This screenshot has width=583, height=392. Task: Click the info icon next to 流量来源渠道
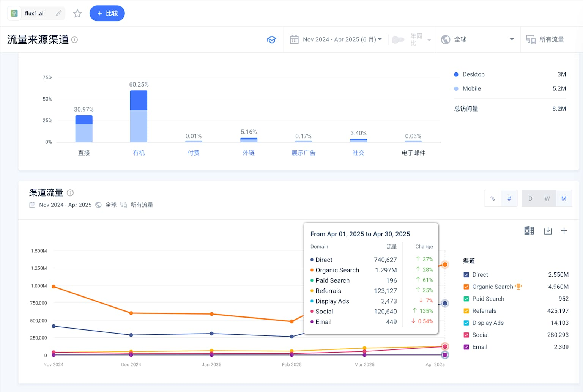click(75, 39)
